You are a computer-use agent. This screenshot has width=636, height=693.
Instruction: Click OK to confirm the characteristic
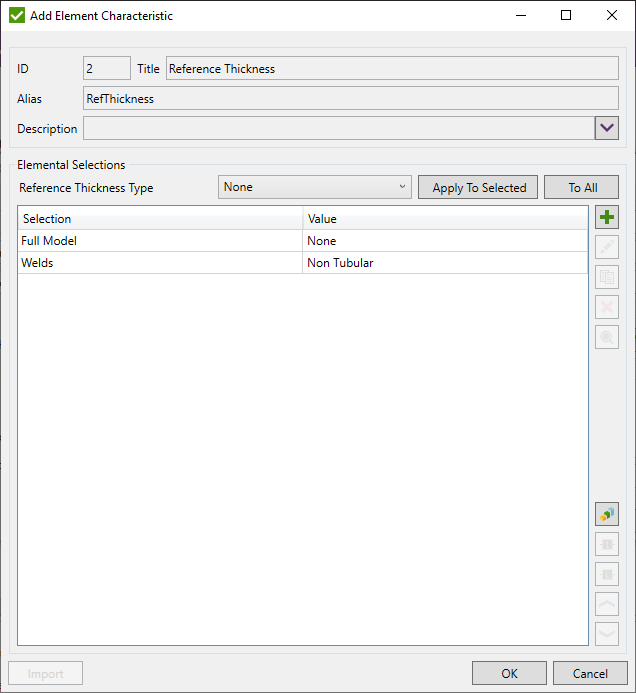[509, 673]
